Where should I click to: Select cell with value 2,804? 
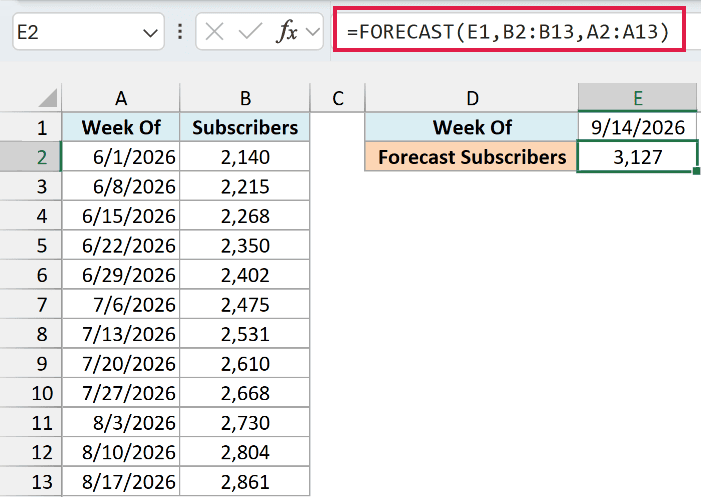245,452
